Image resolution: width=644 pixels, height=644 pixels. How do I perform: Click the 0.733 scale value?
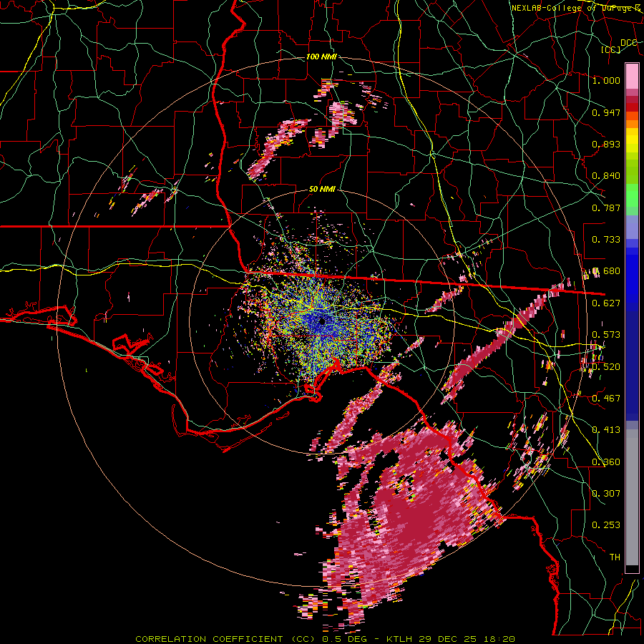coord(606,240)
